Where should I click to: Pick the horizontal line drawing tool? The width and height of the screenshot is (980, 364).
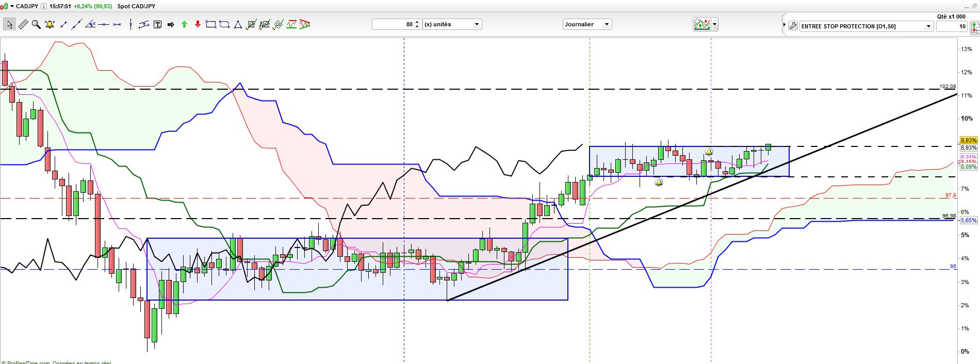coord(104,24)
